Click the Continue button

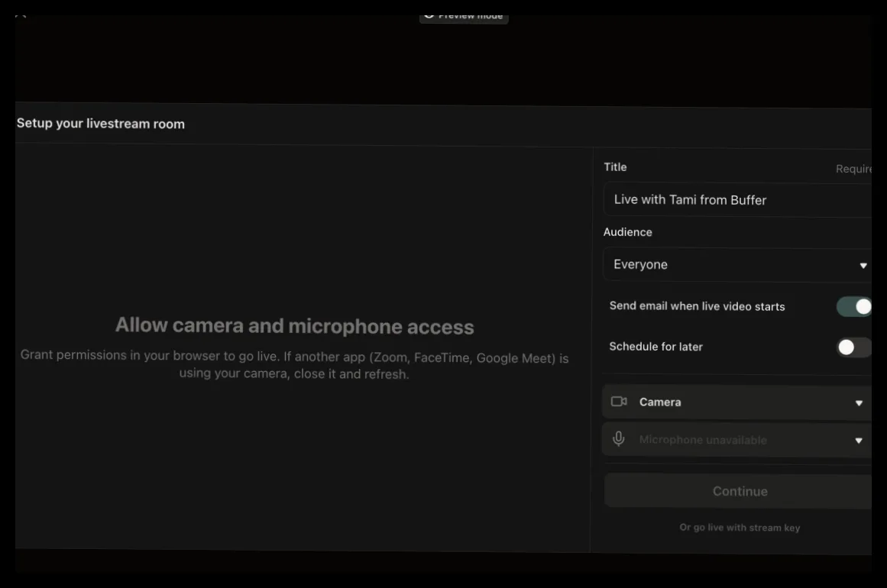click(738, 491)
